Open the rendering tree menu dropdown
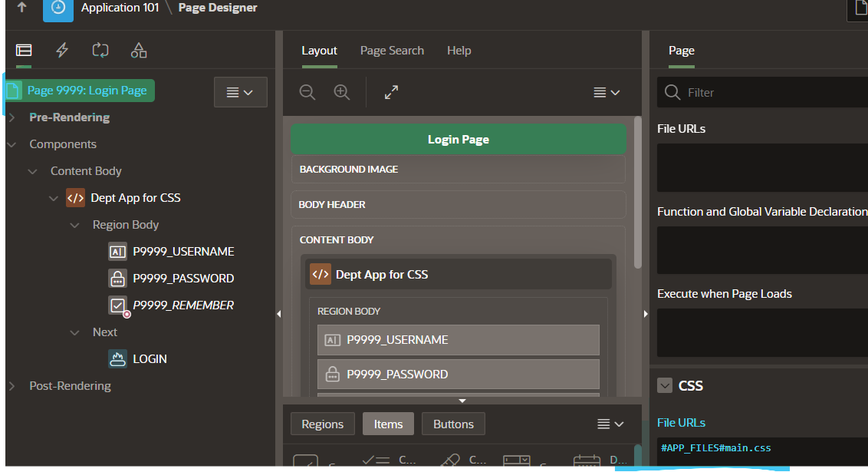Viewport: 868px width, 472px height. [240, 92]
